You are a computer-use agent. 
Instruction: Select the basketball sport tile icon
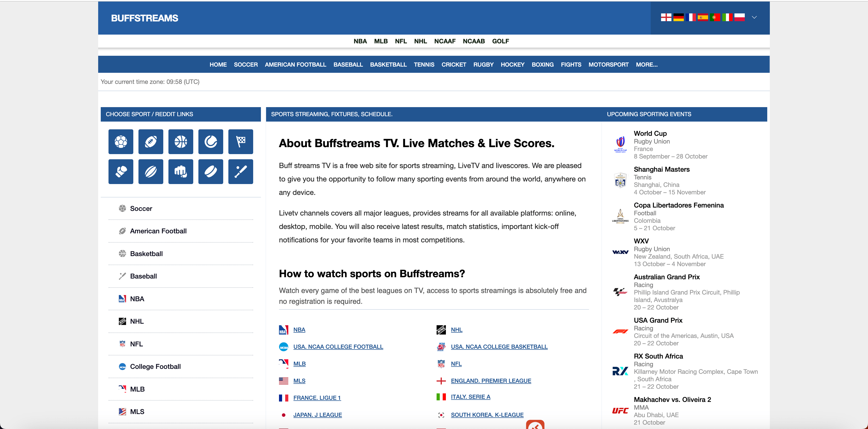[181, 141]
